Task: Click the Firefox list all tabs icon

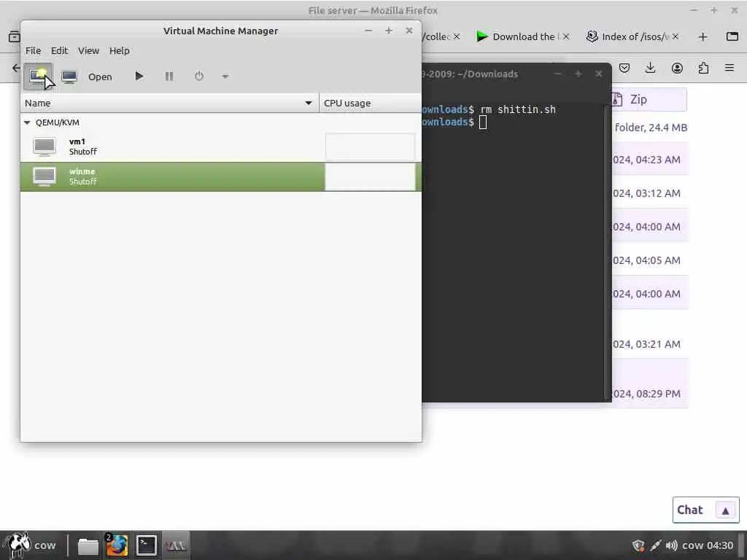Action: click(x=732, y=36)
